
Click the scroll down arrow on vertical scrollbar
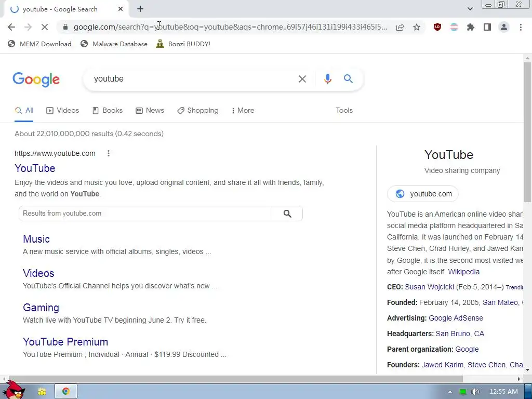(x=527, y=370)
